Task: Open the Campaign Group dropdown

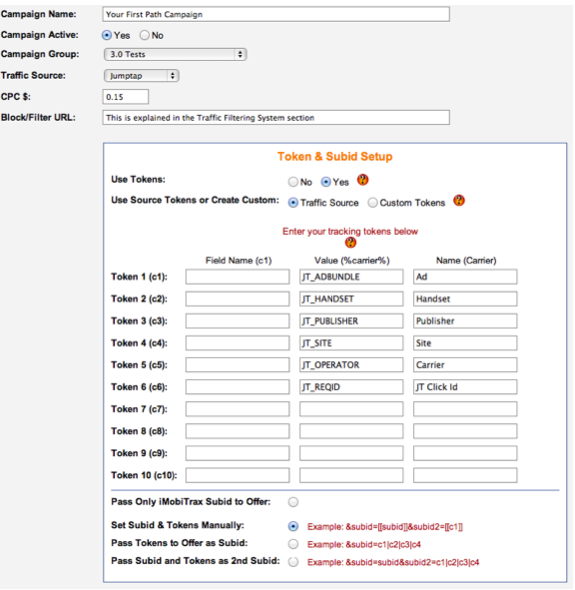Action: pos(175,55)
